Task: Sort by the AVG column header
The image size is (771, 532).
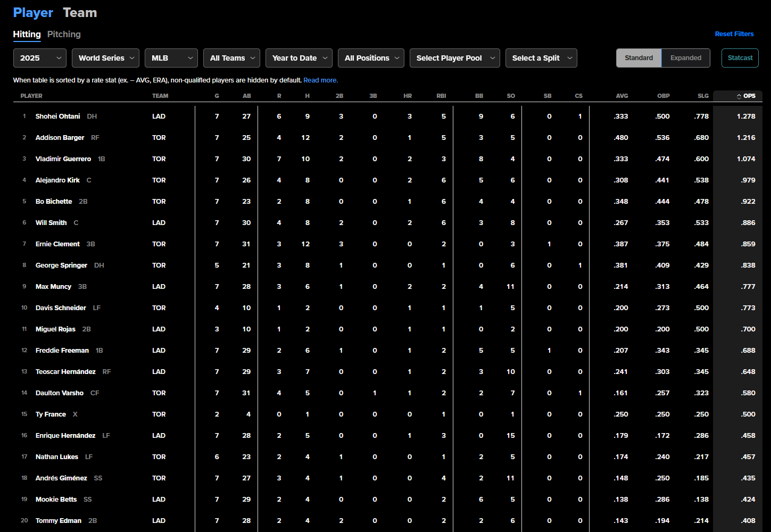Action: (x=622, y=96)
